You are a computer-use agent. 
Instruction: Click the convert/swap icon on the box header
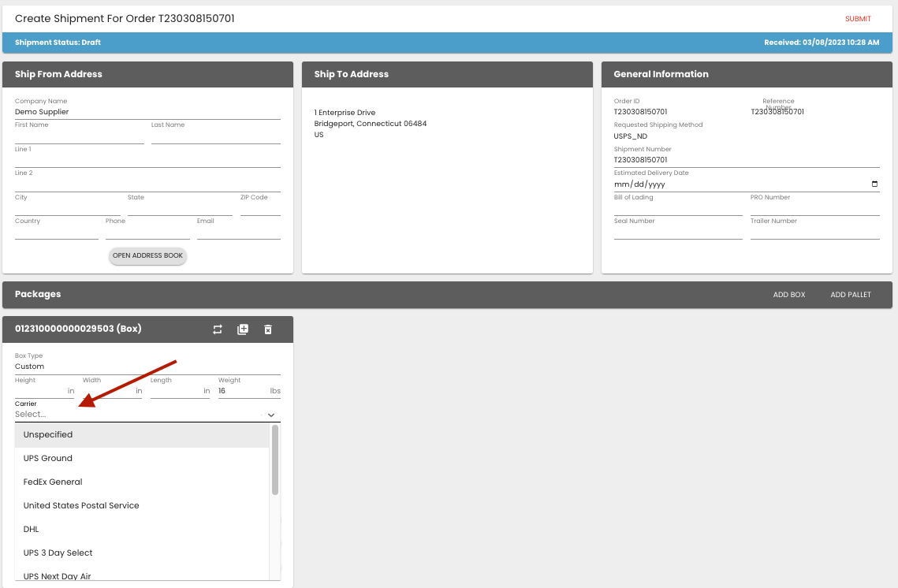pos(218,329)
